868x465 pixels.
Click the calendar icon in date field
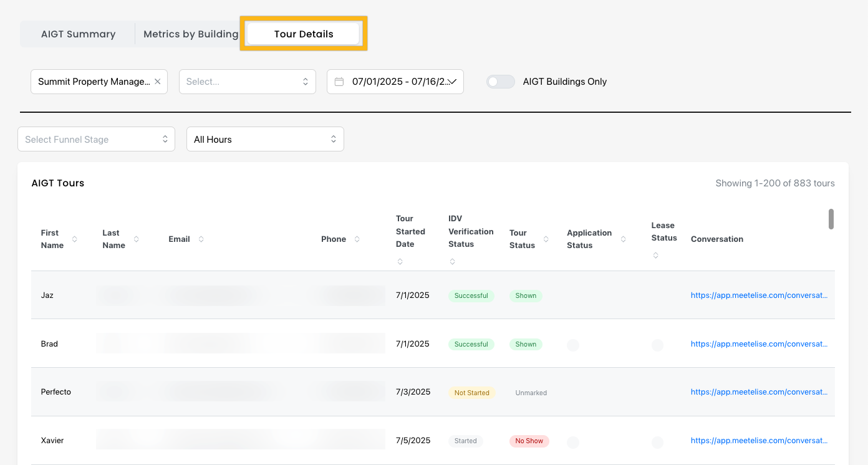tap(339, 82)
